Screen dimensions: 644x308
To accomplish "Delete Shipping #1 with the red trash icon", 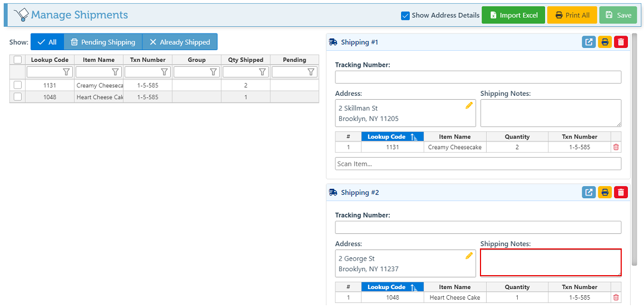I will [621, 42].
